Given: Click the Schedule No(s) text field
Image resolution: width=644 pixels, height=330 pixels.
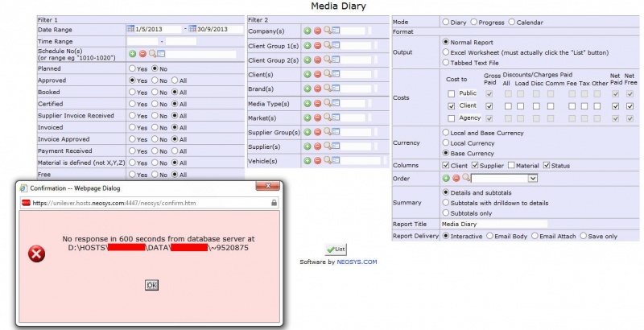Looking at the screenshot, I should (200, 54).
